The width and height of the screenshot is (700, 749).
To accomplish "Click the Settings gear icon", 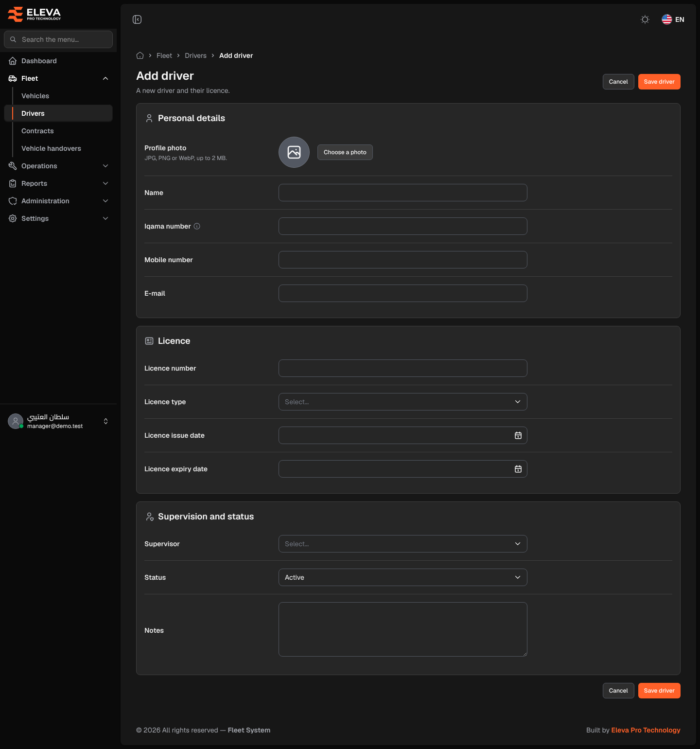I will point(13,218).
